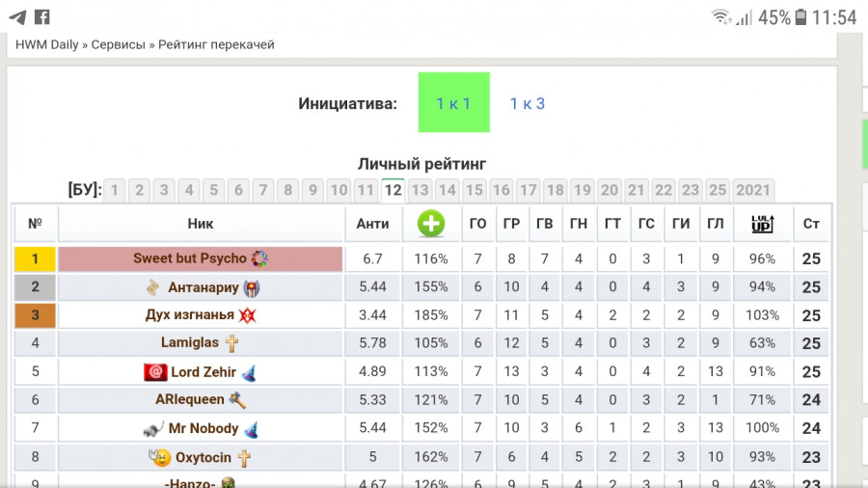Click the red clan icon beside Lord Zehir

155,372
